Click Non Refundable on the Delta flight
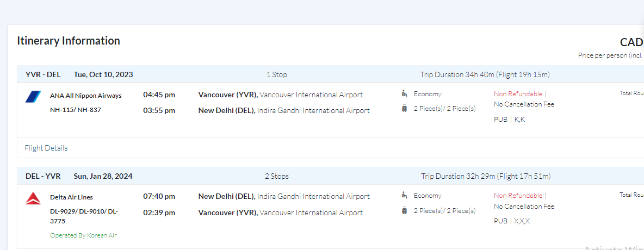 (x=518, y=196)
